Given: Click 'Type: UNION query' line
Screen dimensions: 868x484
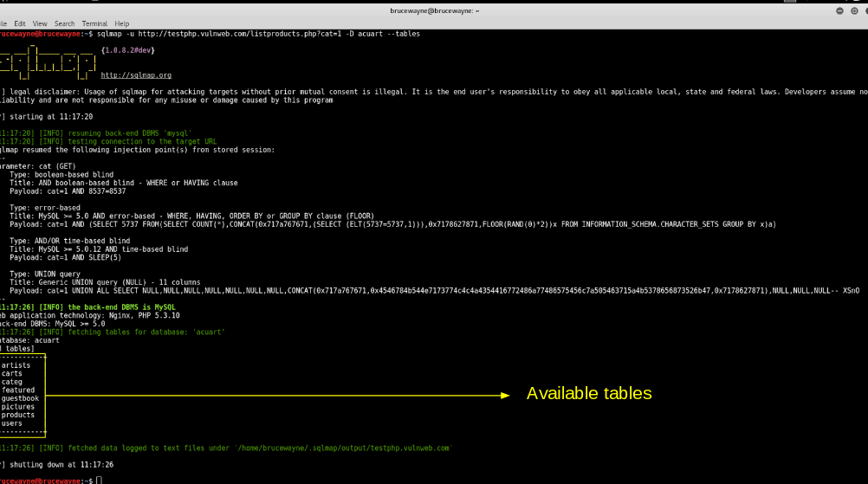Looking at the screenshot, I should [x=45, y=274].
